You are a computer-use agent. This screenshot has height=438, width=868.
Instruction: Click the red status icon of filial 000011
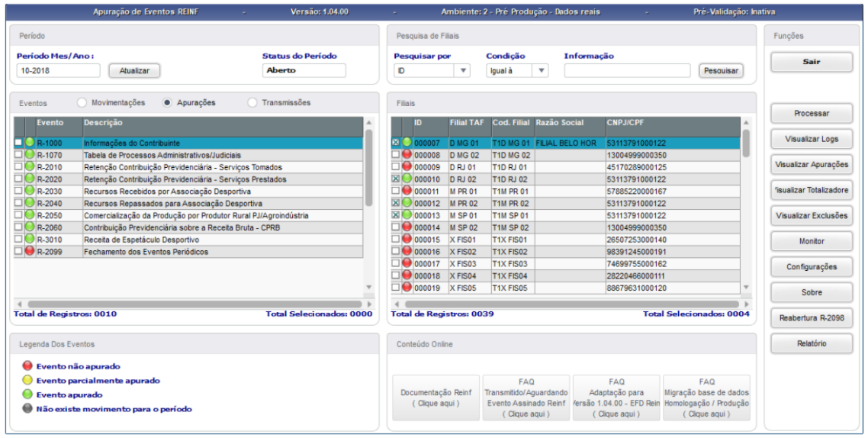click(407, 191)
